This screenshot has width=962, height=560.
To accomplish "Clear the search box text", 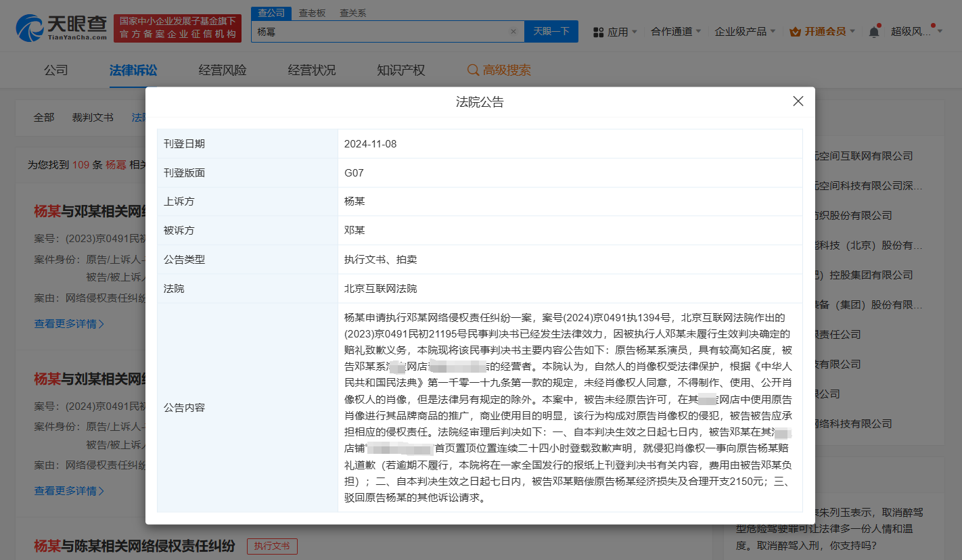I will [x=513, y=32].
